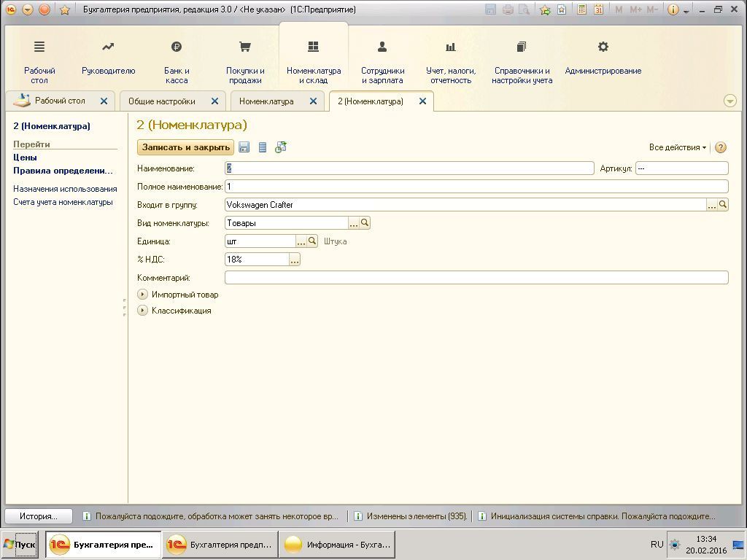747x560 pixels.
Task: Open the Все действия dropdown menu
Action: (678, 147)
